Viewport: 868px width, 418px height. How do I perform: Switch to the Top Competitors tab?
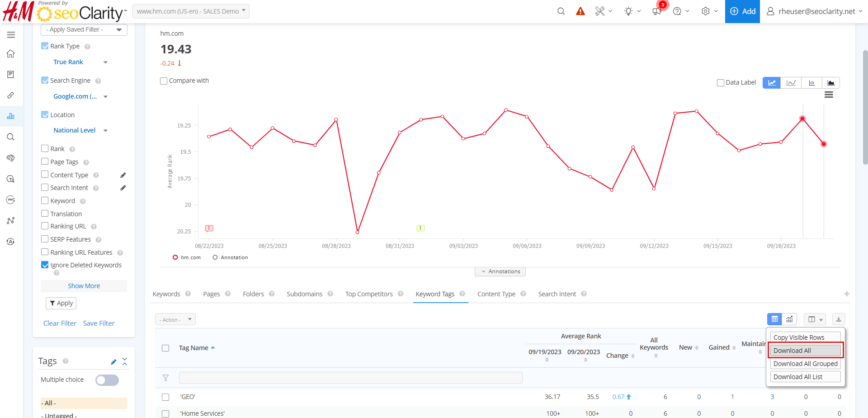[x=368, y=294]
